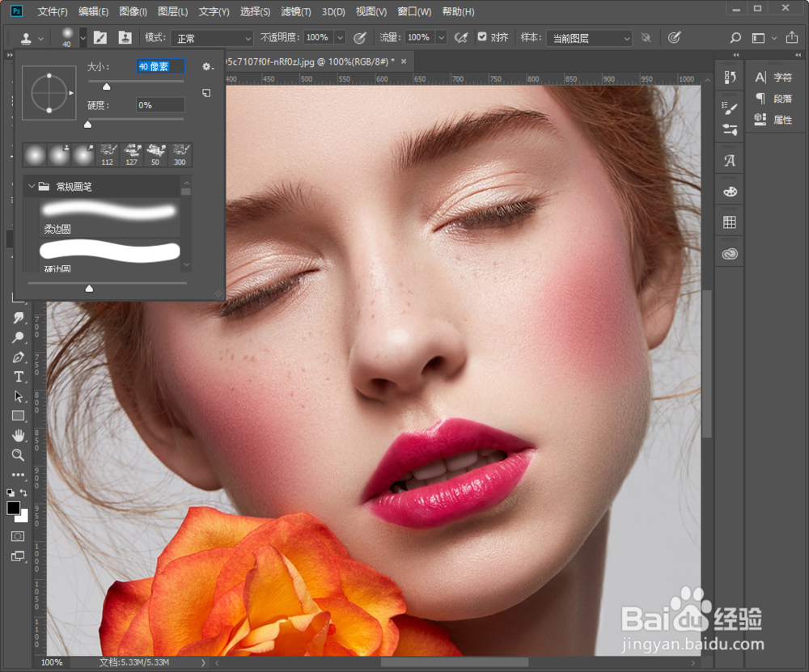
Task: Open the 模式 blend mode dropdown
Action: coord(211,38)
